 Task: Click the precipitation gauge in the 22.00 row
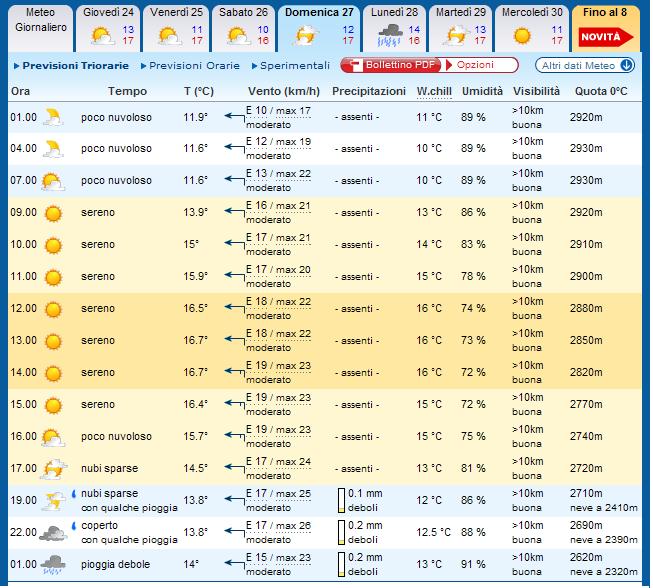[x=341, y=533]
